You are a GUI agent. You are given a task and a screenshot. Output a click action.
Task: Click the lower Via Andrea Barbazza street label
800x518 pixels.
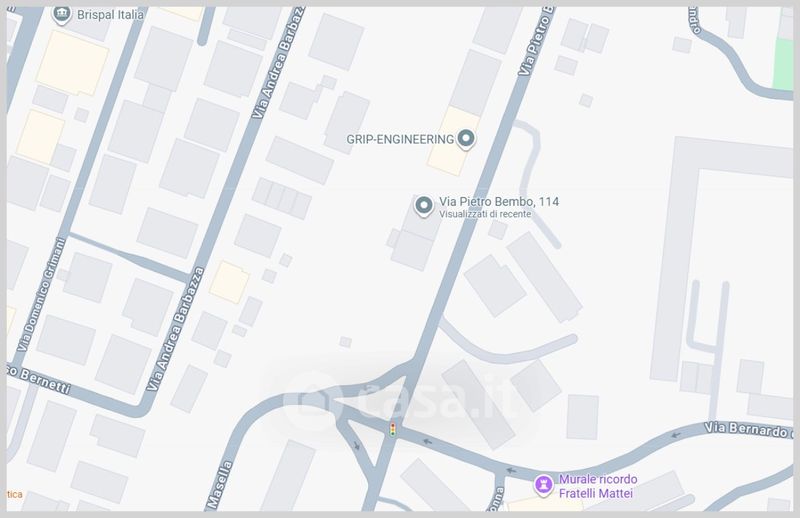tap(176, 329)
